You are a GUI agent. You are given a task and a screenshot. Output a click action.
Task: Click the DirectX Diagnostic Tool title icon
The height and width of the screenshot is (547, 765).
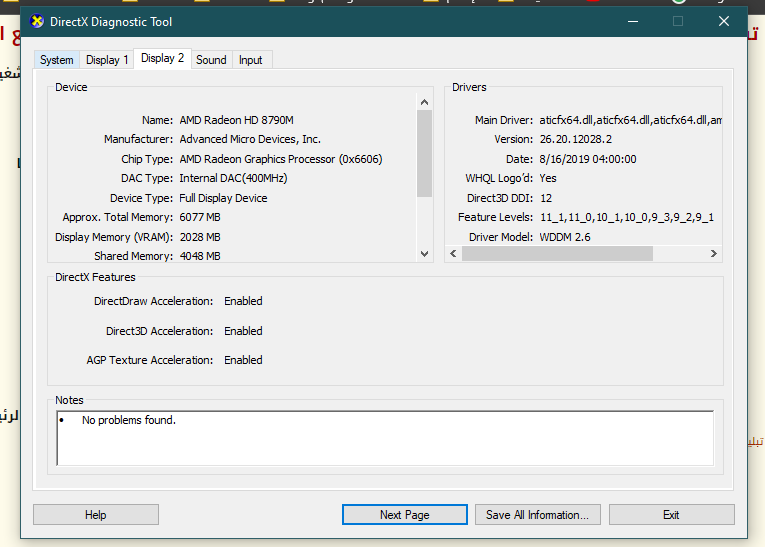click(37, 21)
